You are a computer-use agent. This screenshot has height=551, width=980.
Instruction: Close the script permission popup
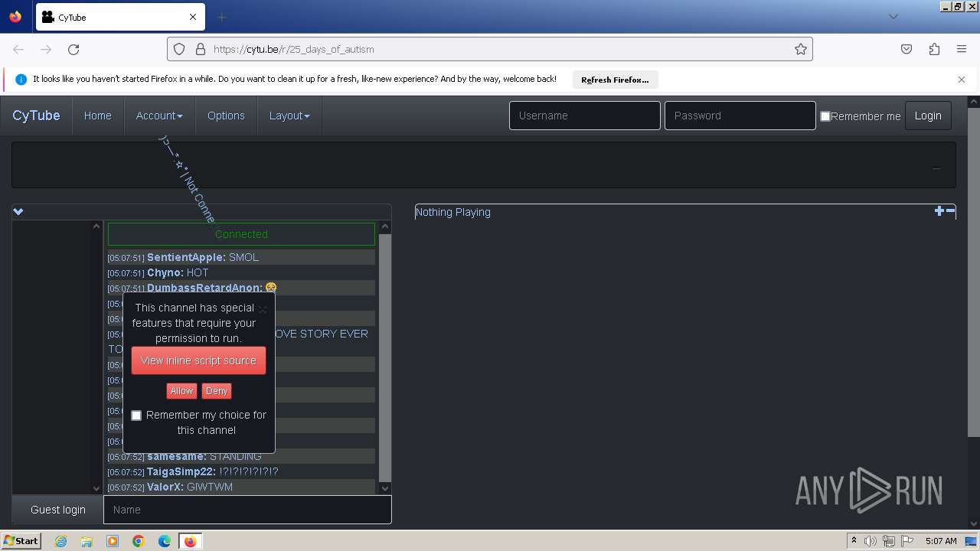(x=263, y=309)
